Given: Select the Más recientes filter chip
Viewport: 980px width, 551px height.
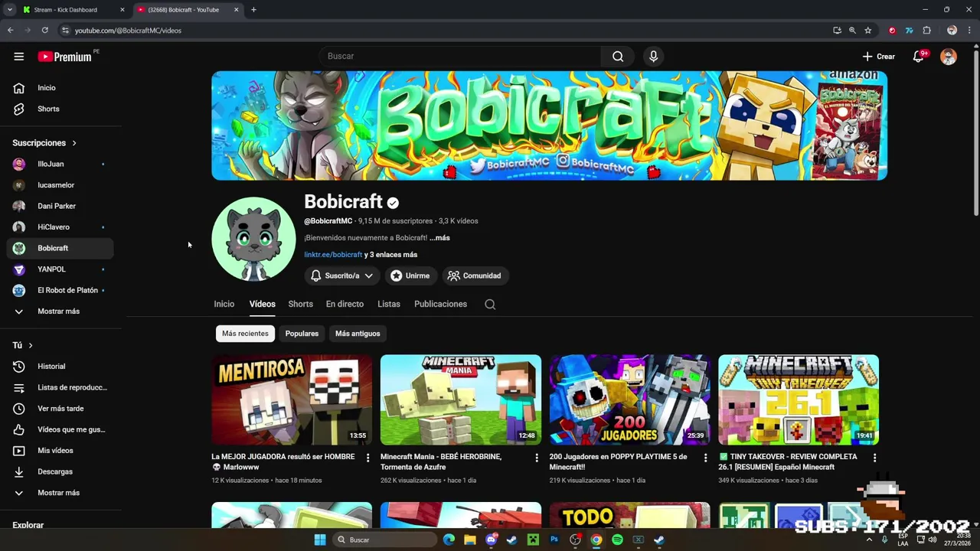Looking at the screenshot, I should click(245, 334).
